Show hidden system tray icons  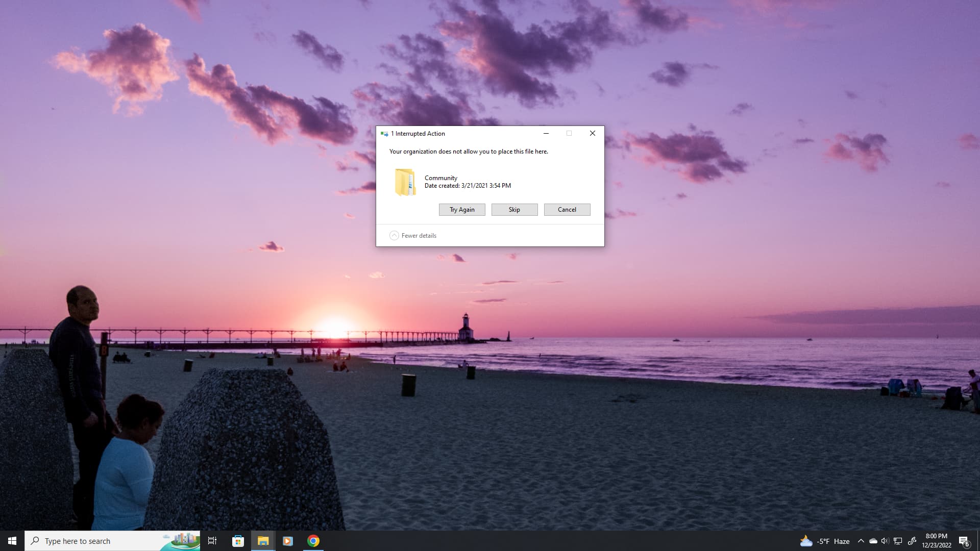tap(861, 541)
